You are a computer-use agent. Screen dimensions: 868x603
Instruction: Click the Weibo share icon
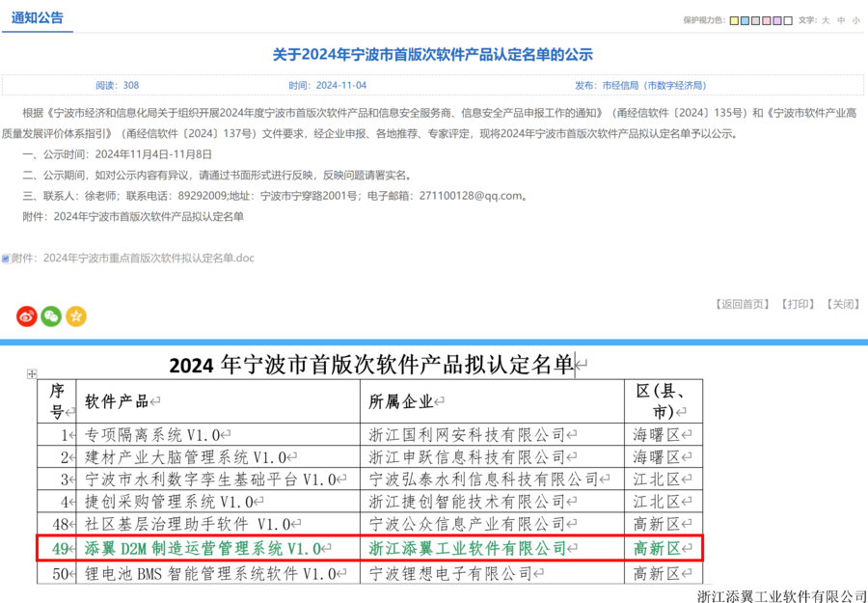pos(26,315)
